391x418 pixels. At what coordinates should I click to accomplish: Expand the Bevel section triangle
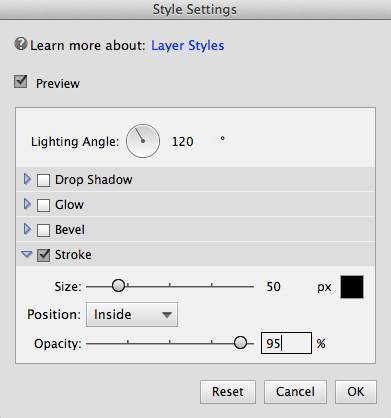point(27,229)
